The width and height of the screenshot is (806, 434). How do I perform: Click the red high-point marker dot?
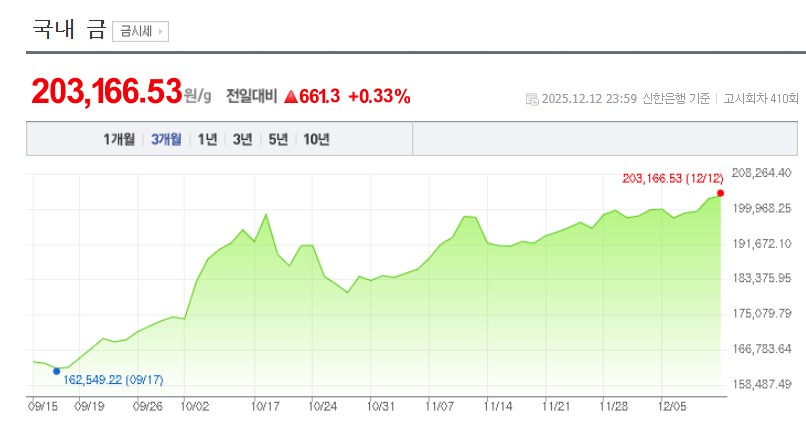(720, 193)
